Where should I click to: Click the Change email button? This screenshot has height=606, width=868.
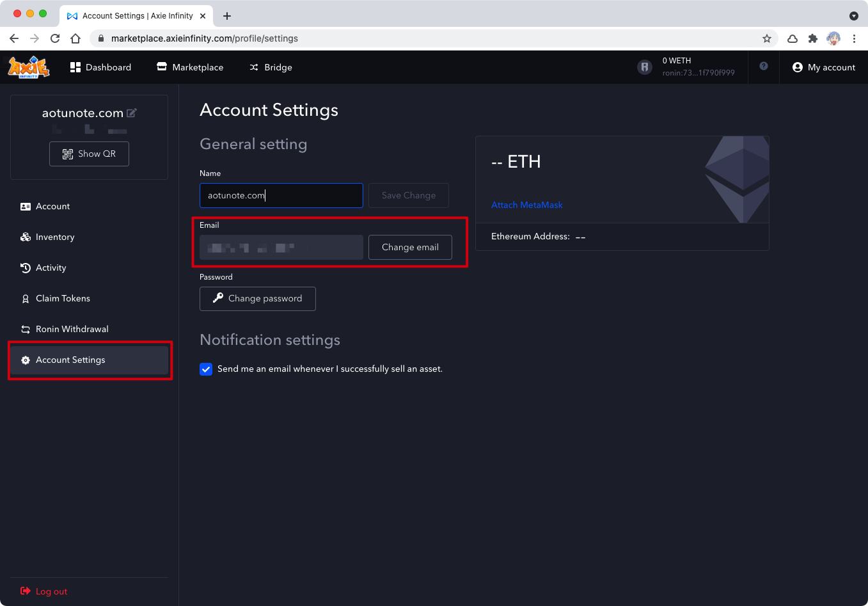[x=410, y=247]
